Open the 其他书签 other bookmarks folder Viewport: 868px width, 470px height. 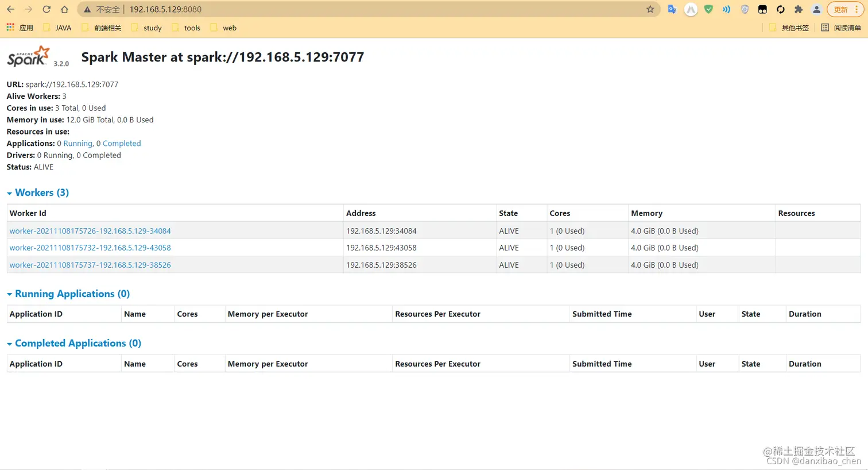click(x=789, y=28)
